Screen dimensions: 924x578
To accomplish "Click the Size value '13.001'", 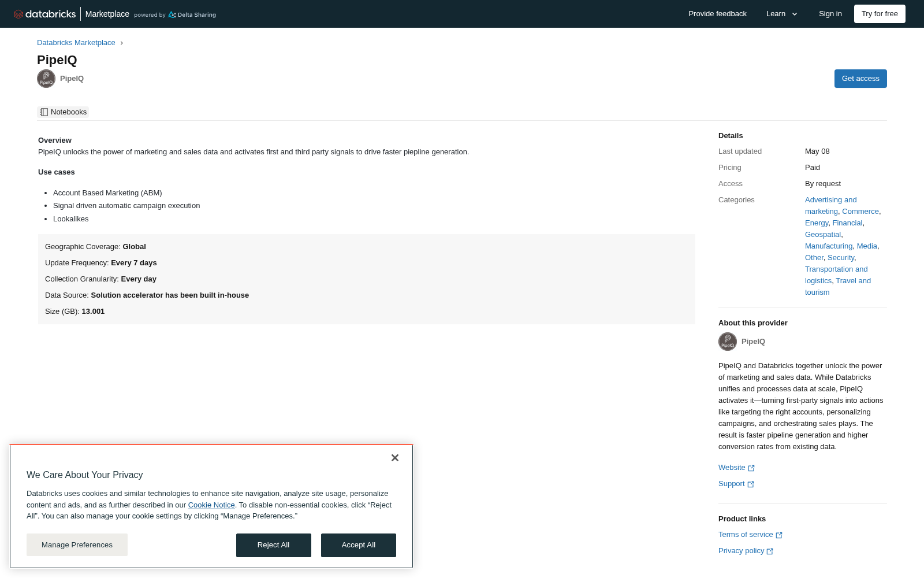I will click(93, 312).
